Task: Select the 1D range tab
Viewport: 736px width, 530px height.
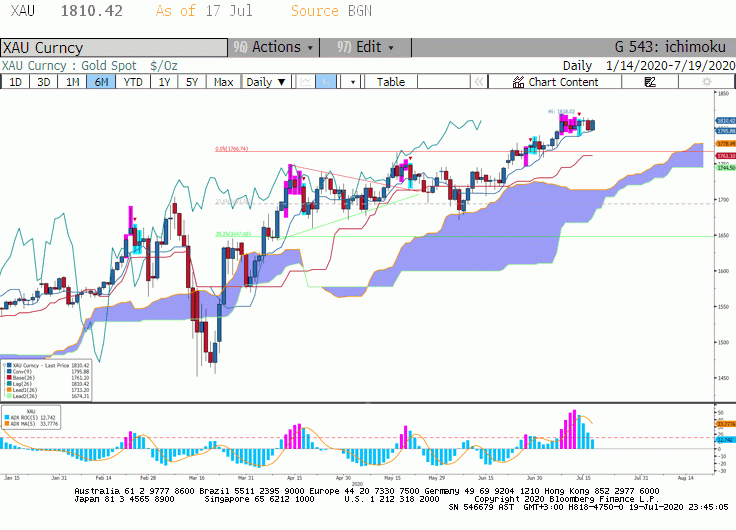Action: tap(15, 82)
